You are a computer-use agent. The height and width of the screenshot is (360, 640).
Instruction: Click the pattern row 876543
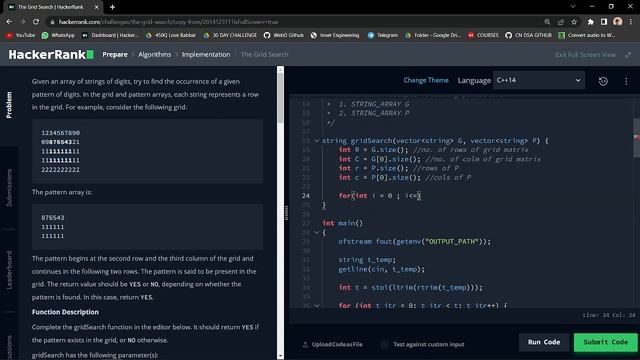[53, 218]
